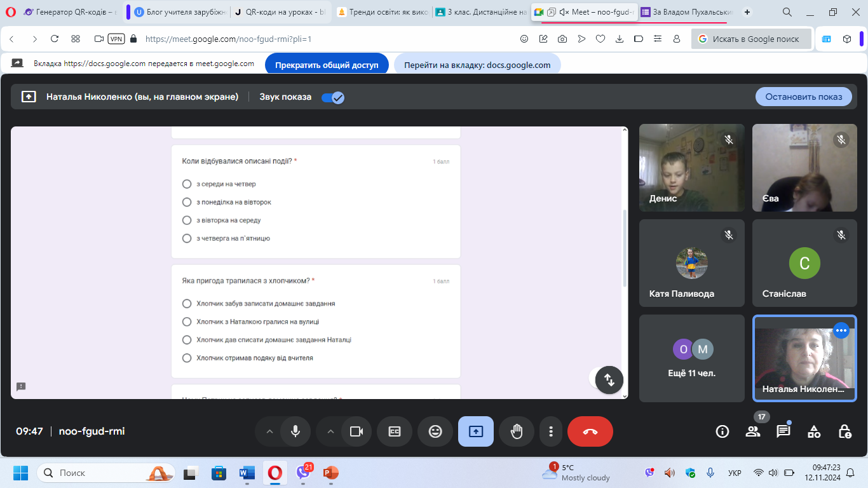Switch to QR-коди на уроках tab

[280, 12]
